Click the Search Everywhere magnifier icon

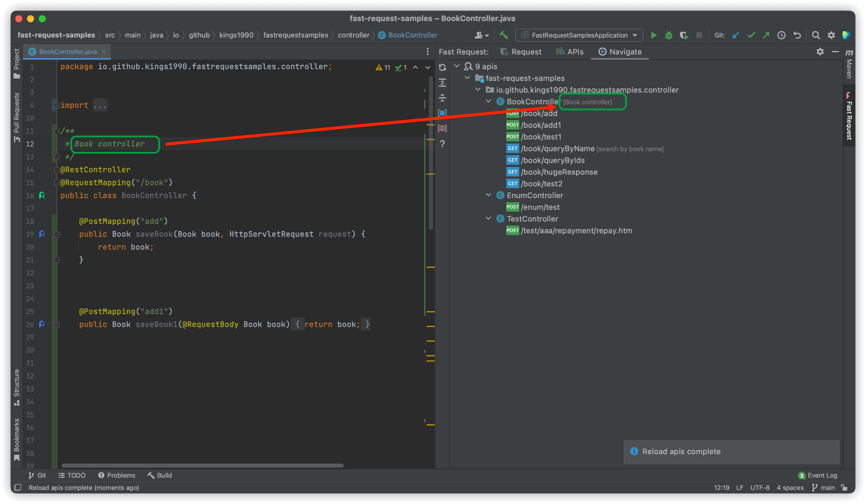(x=816, y=35)
